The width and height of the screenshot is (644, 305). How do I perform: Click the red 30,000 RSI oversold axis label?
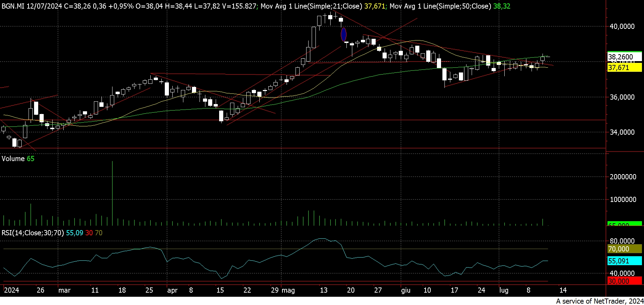[x=624, y=281]
